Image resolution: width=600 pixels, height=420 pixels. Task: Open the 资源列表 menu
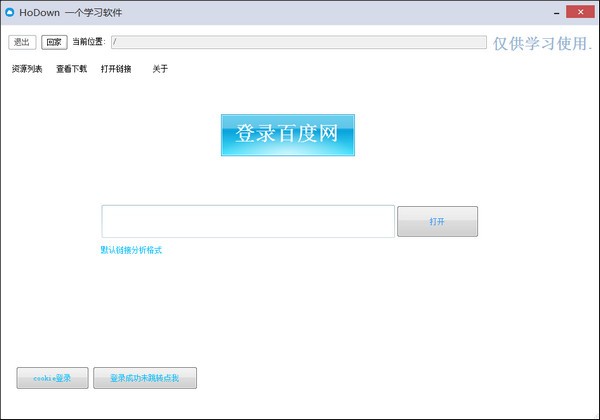click(x=27, y=69)
